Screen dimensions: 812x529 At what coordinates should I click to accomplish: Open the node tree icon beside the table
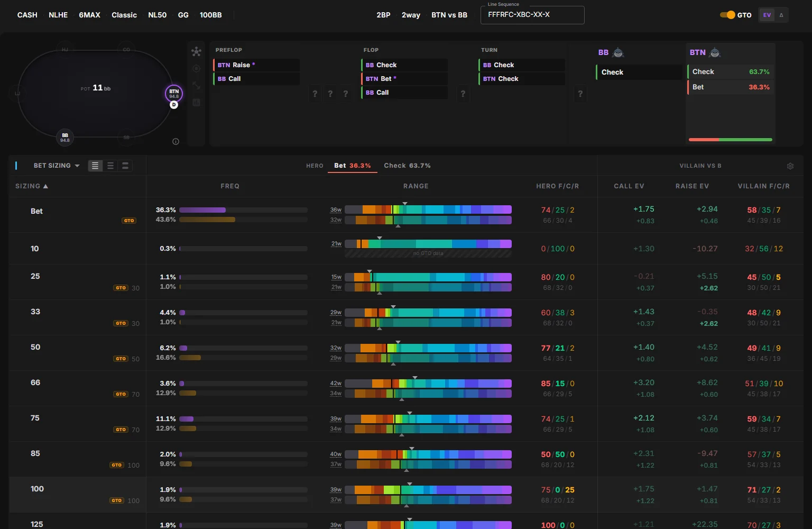(196, 51)
